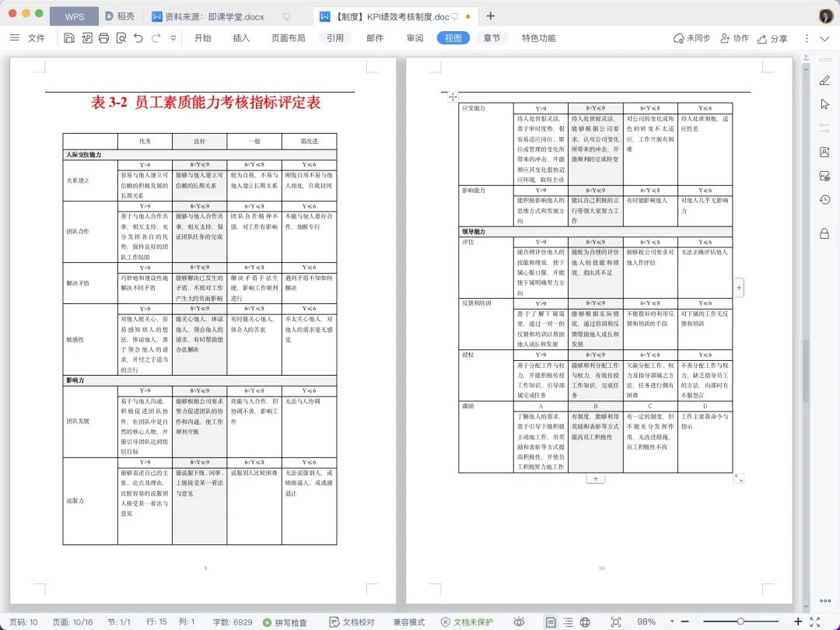Viewport: 840px width, 630px height.
Task: Click the Redo arrow
Action: point(156,38)
